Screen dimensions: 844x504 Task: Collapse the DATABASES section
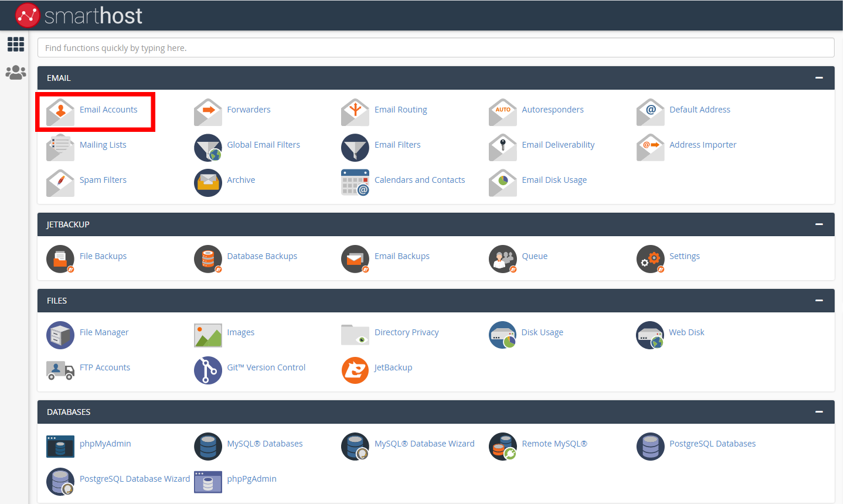[x=819, y=412]
